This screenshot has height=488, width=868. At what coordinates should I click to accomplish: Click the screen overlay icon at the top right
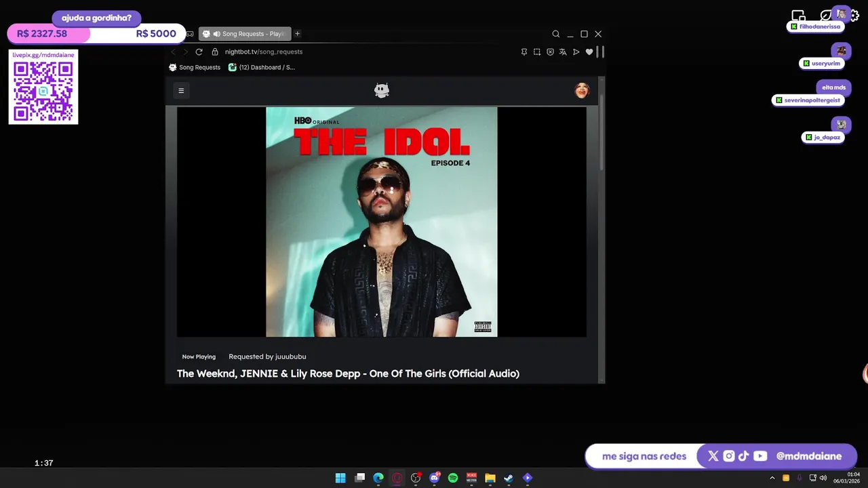[798, 16]
